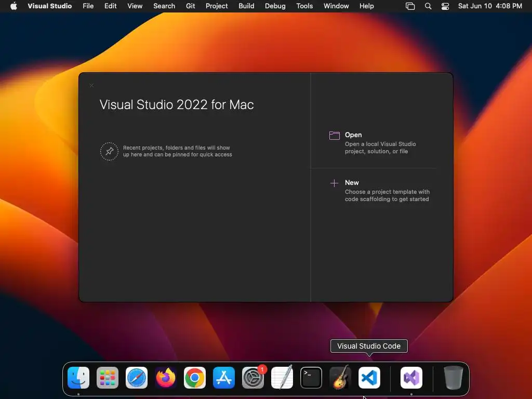Open the Visual Studio app menu
Screen dimensions: 532x399
[49, 6]
